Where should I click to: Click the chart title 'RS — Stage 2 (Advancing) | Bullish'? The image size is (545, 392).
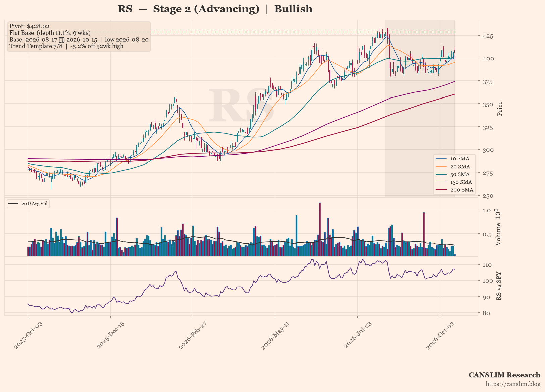(215, 9)
